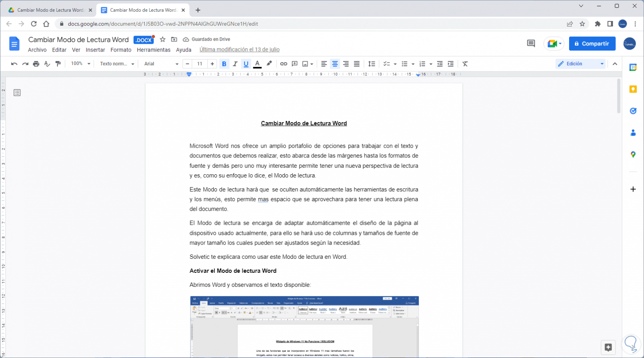Start a Google Meet call
Viewport: 644px width, 358px height.
[554, 44]
